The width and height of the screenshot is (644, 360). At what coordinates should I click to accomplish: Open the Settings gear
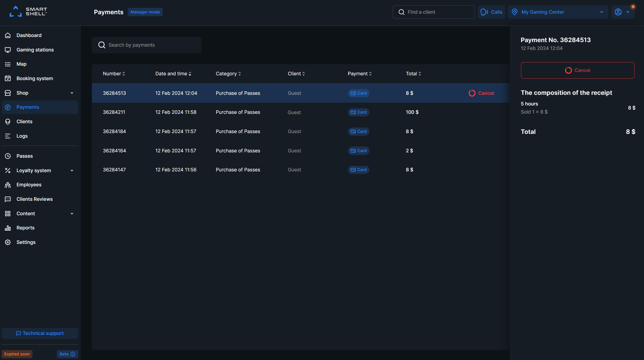[x=8, y=242]
